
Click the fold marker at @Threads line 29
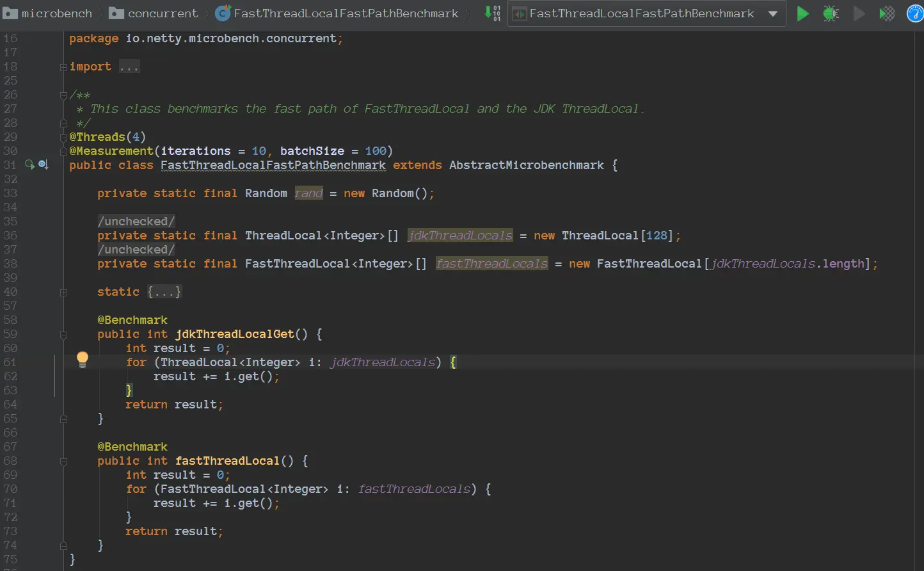point(63,137)
